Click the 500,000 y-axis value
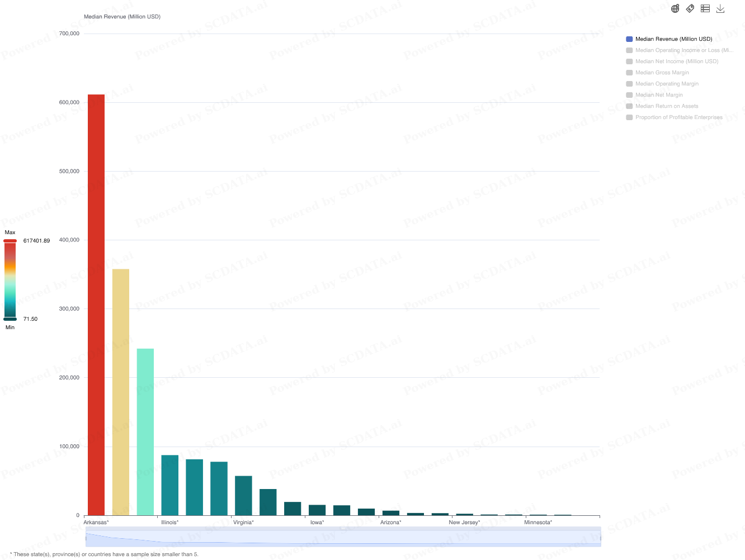 tap(69, 171)
